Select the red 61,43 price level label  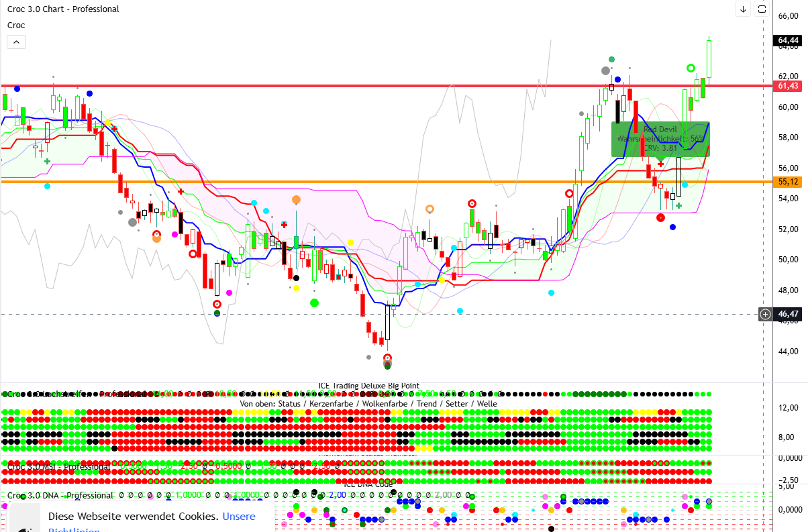coord(788,86)
